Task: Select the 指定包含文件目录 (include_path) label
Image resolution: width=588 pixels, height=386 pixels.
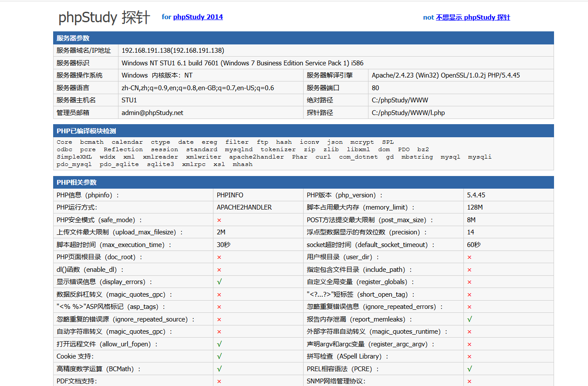Action: (x=359, y=270)
